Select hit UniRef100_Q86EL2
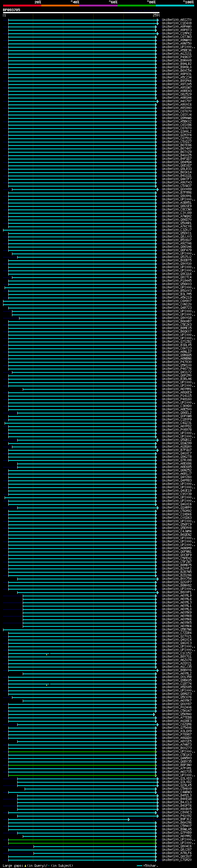The image size is (197, 868). [176, 413]
